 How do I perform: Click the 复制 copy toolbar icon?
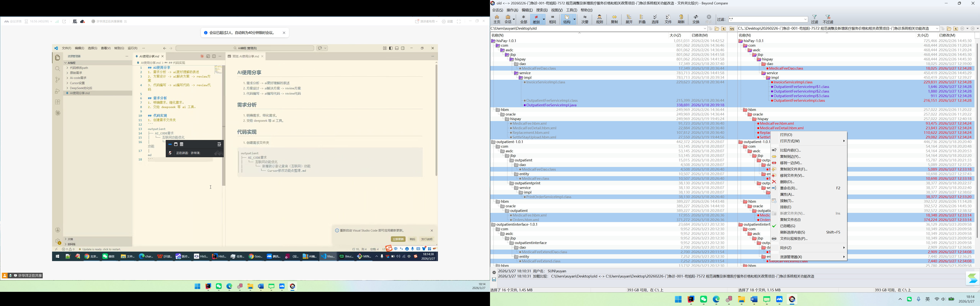614,19
